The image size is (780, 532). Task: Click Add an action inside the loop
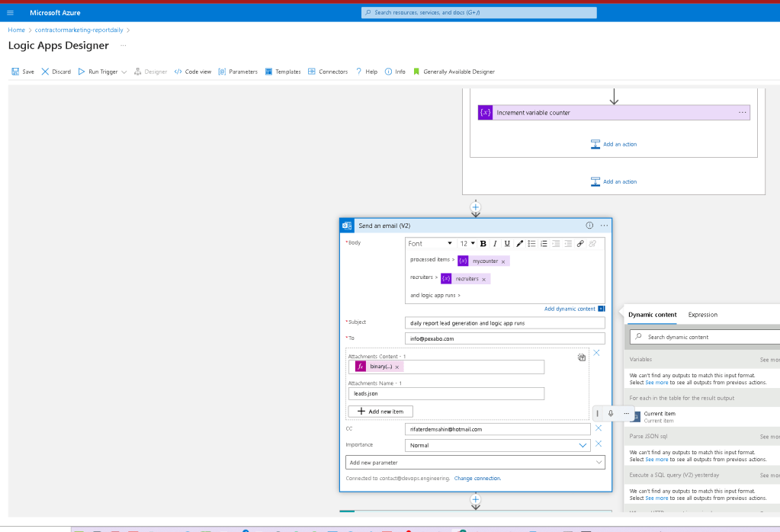(x=614, y=144)
